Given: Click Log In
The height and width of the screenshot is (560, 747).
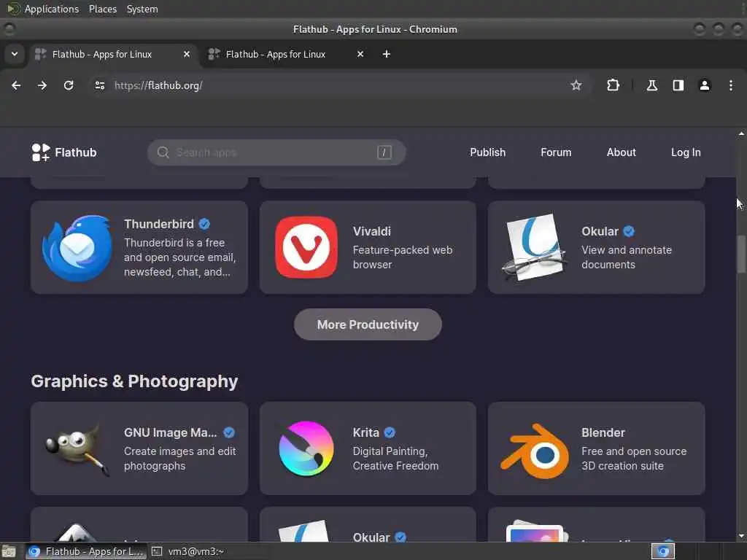Looking at the screenshot, I should [686, 152].
